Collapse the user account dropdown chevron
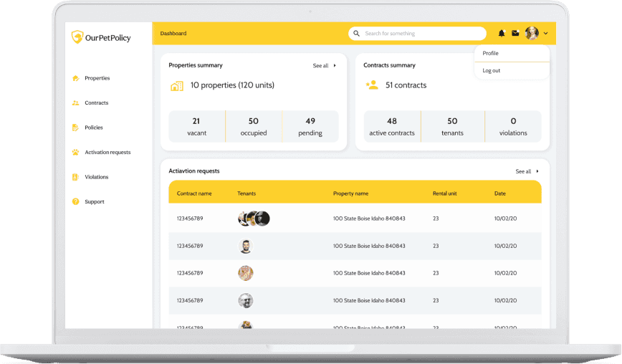This screenshot has width=622, height=364. pyautogui.click(x=546, y=33)
